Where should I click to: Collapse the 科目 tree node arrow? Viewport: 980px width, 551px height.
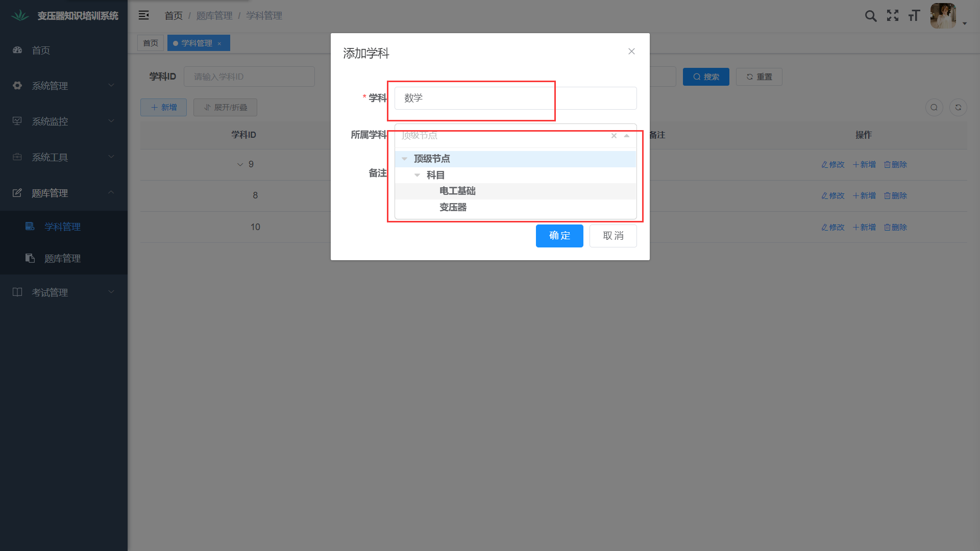pyautogui.click(x=418, y=175)
